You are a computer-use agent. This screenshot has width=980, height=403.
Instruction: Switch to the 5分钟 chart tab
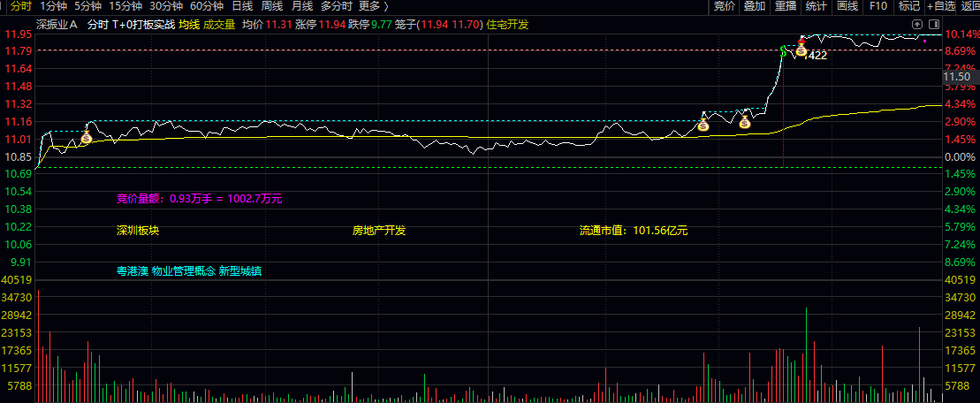[x=87, y=6]
